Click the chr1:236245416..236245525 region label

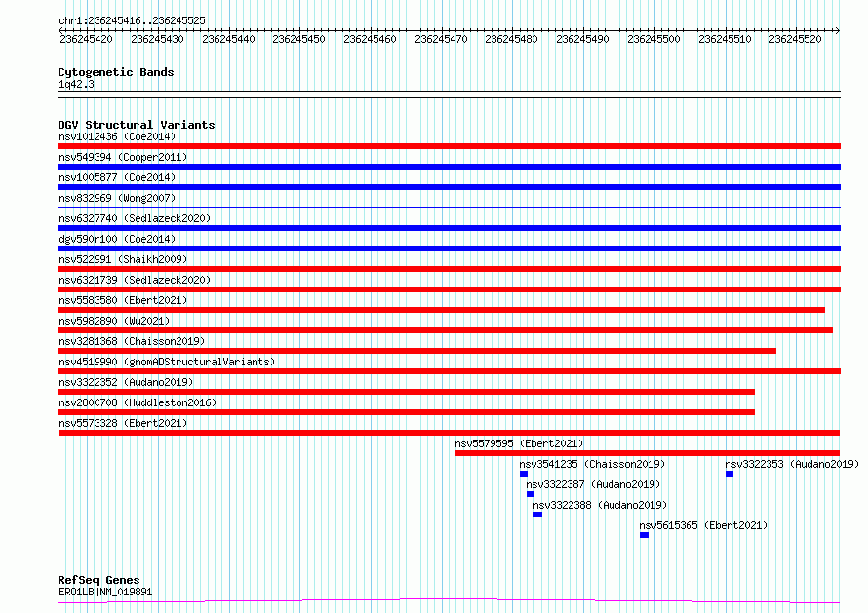coord(132,20)
